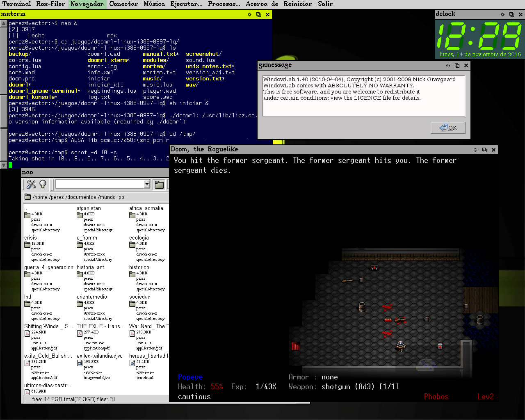525x420 pixels.
Task: Open the Terminal menu item
Action: (x=17, y=4)
